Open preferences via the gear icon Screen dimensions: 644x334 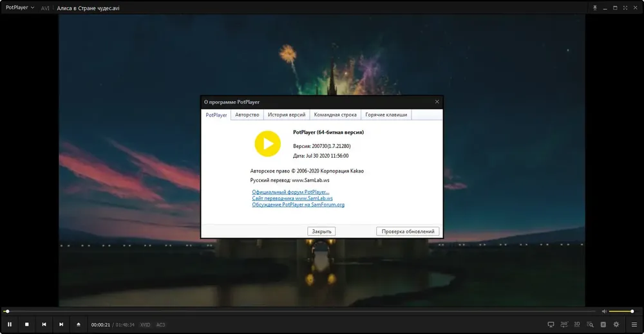(616, 324)
